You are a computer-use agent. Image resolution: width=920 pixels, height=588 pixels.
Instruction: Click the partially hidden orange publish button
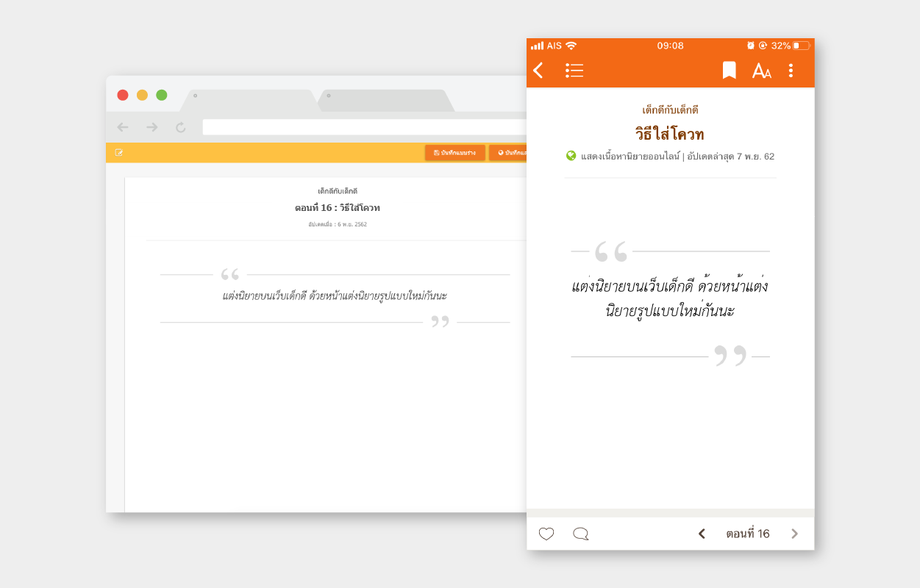(508, 153)
